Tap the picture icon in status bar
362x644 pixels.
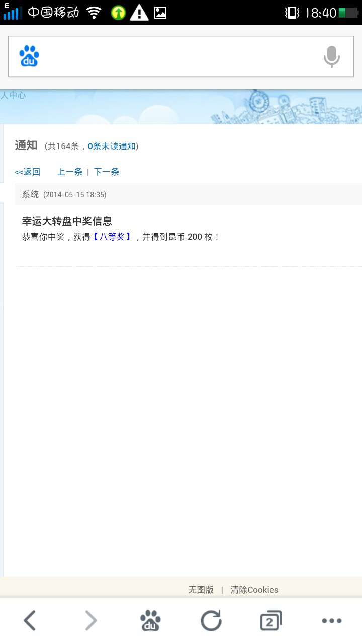pos(160,13)
